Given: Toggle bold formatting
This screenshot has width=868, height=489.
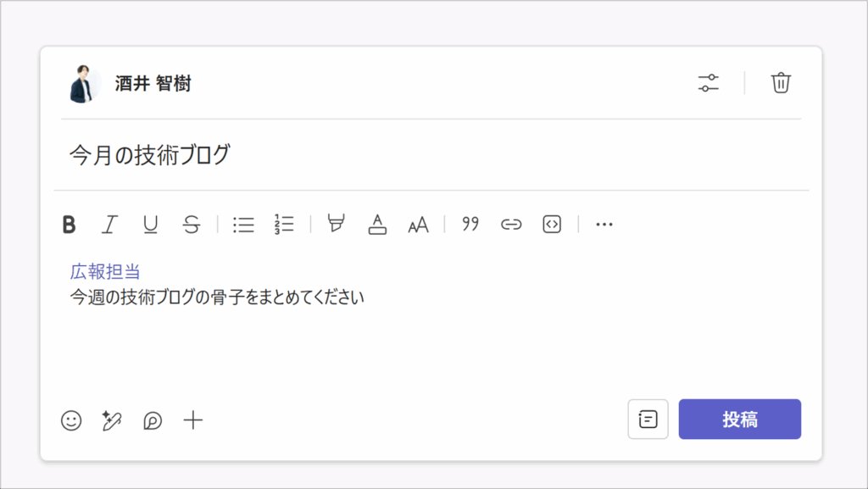Looking at the screenshot, I should [x=70, y=225].
